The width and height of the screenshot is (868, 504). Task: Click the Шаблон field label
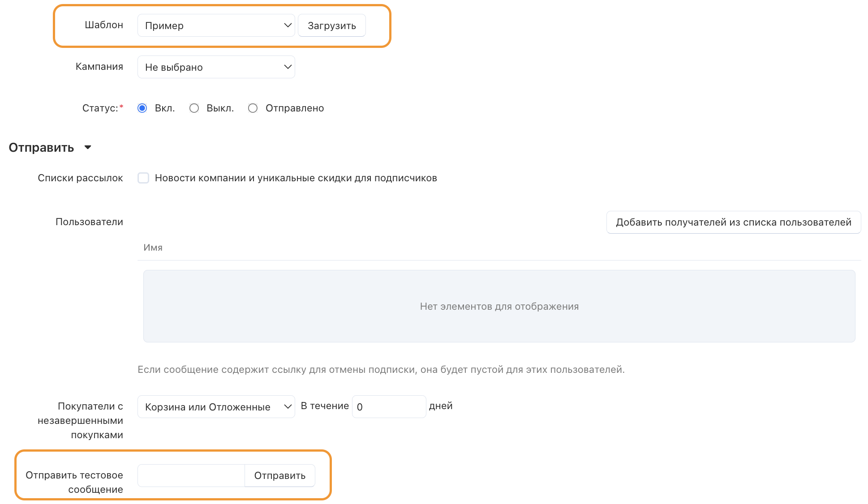pos(104,25)
